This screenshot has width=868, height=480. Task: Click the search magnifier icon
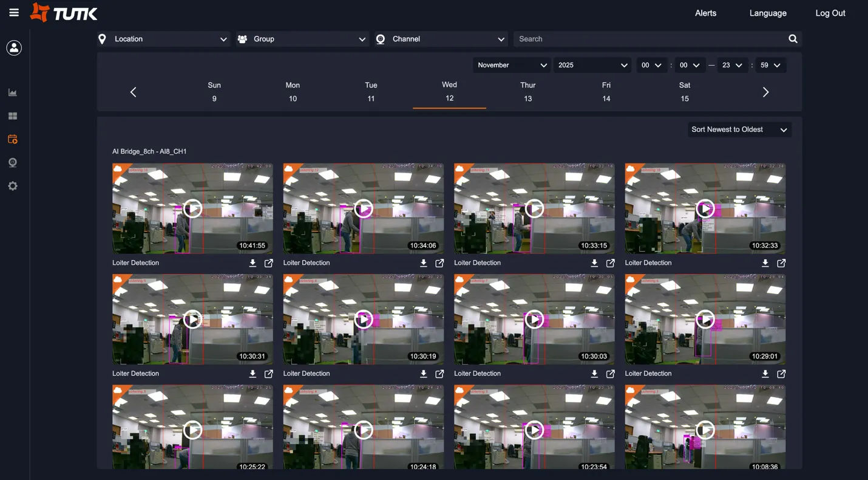click(x=793, y=38)
